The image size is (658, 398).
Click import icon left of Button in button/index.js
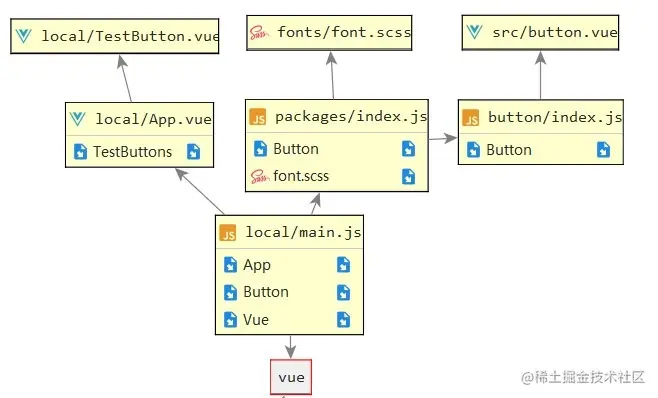pyautogui.click(x=473, y=149)
